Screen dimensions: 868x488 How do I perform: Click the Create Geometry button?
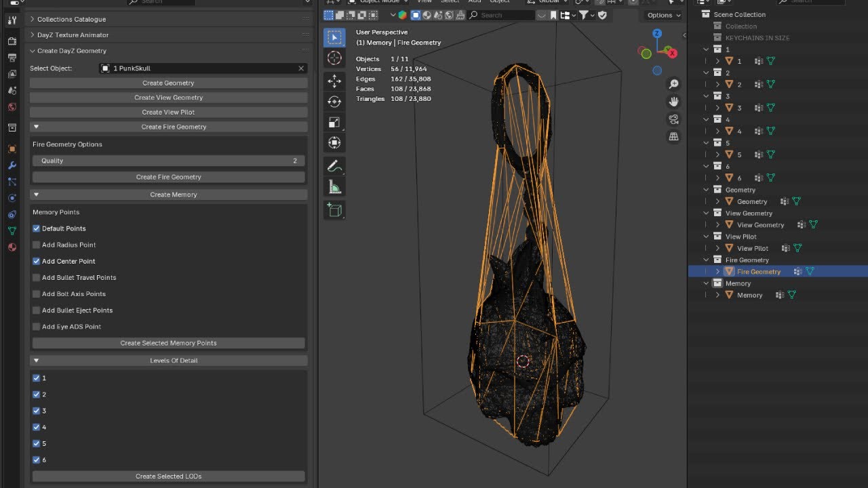pyautogui.click(x=168, y=83)
